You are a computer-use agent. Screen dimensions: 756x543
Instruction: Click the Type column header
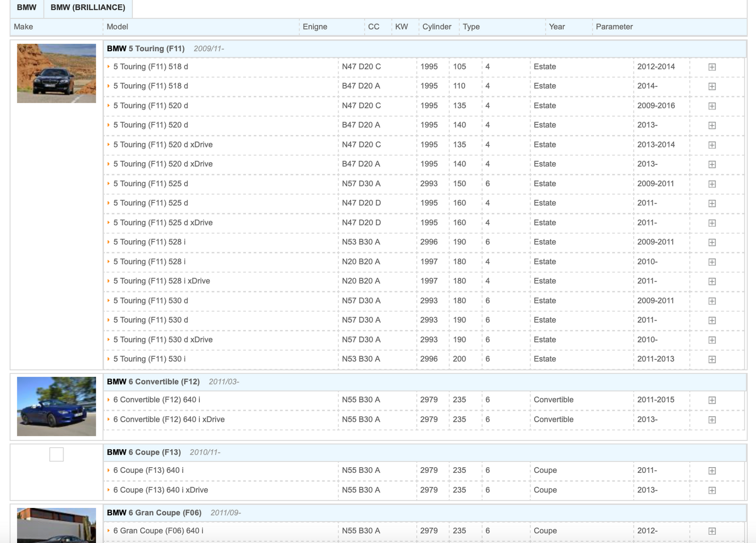(471, 27)
